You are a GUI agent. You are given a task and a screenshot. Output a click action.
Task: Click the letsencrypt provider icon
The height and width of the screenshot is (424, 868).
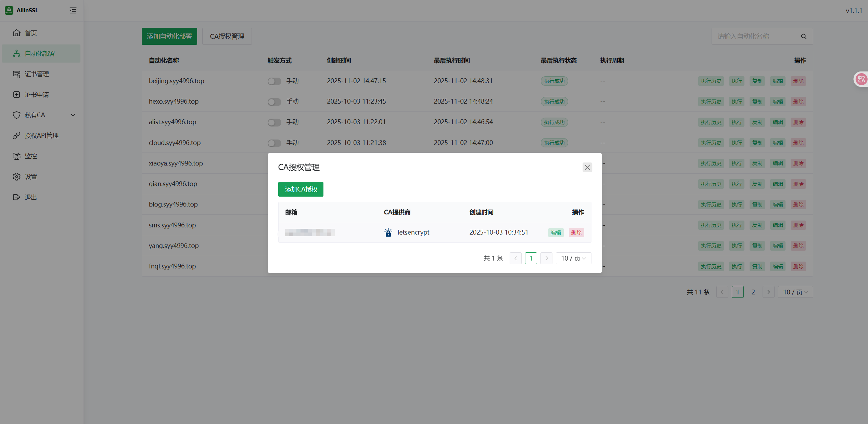388,233
